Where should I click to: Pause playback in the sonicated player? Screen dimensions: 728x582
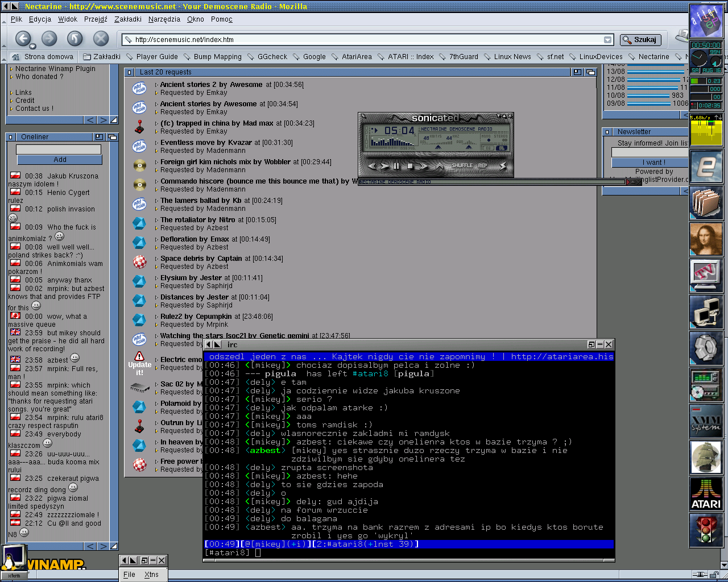[x=396, y=166]
